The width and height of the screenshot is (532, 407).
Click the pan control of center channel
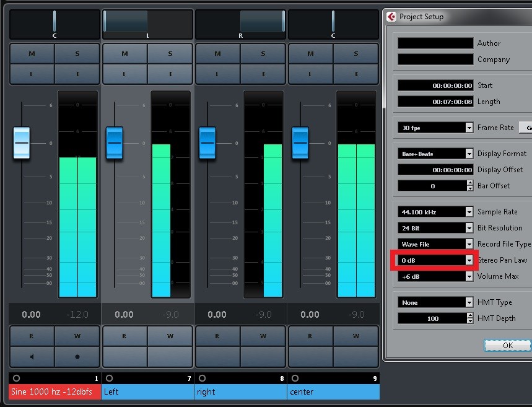click(333, 24)
